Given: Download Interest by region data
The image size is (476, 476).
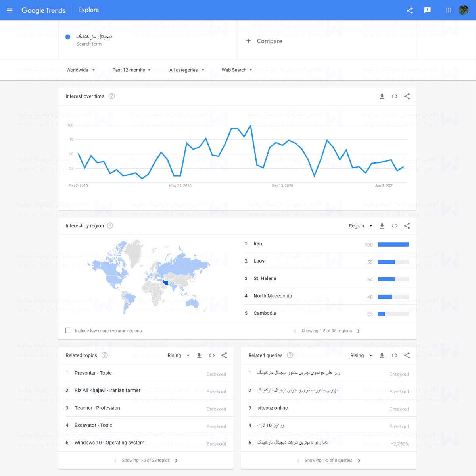Looking at the screenshot, I should [382, 226].
